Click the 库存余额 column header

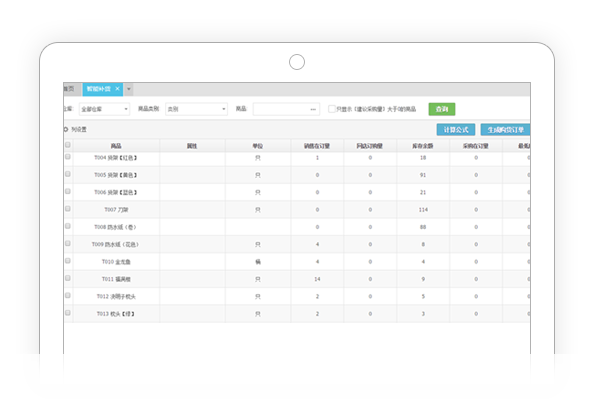click(x=423, y=146)
